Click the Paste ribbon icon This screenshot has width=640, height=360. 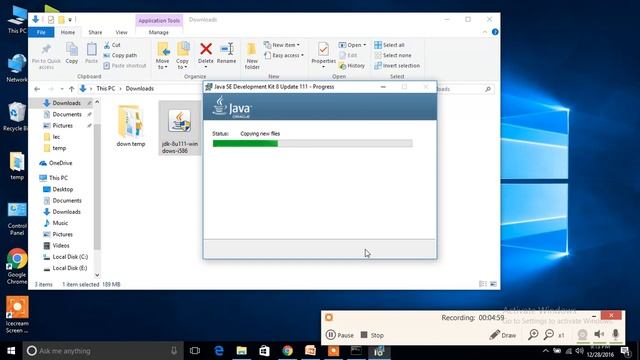[x=91, y=53]
